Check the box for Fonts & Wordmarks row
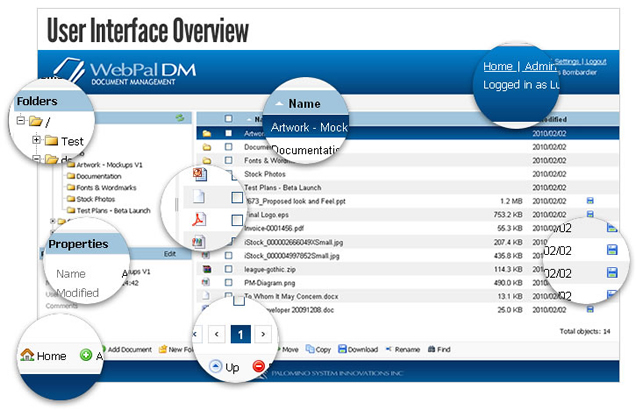Screen dimensions: 636x410 (228, 159)
